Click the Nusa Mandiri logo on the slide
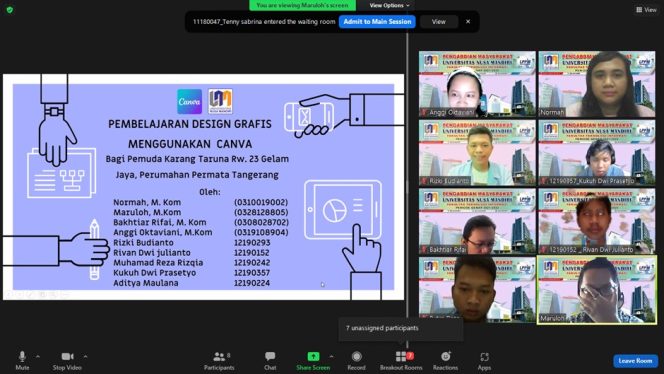The image size is (664, 374). [x=220, y=101]
